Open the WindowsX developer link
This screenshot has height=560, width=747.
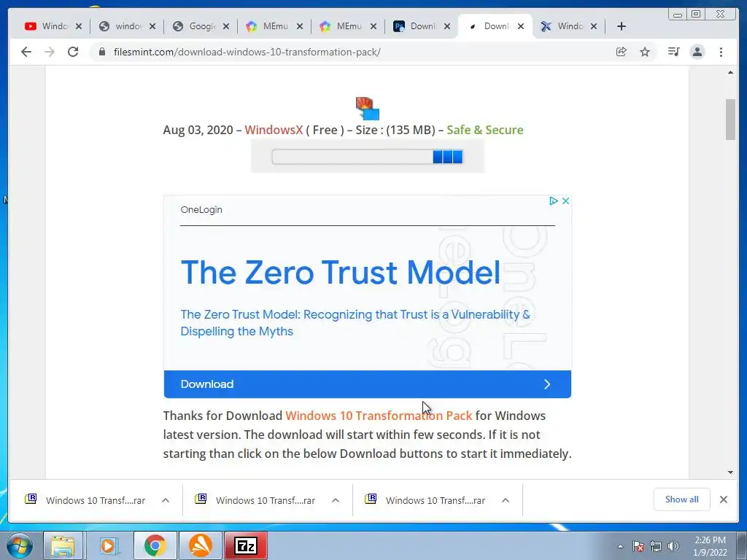coord(274,130)
